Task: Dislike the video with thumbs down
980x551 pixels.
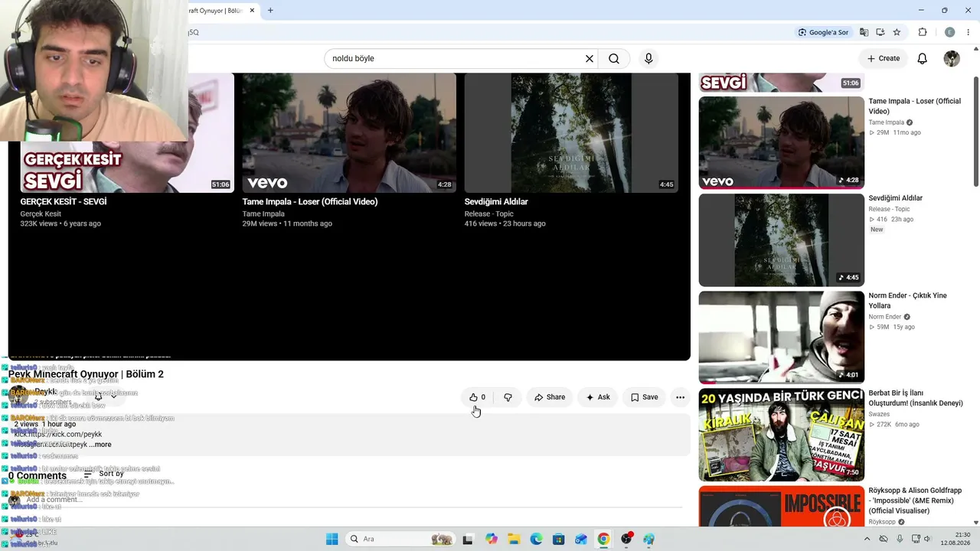Action: [508, 397]
